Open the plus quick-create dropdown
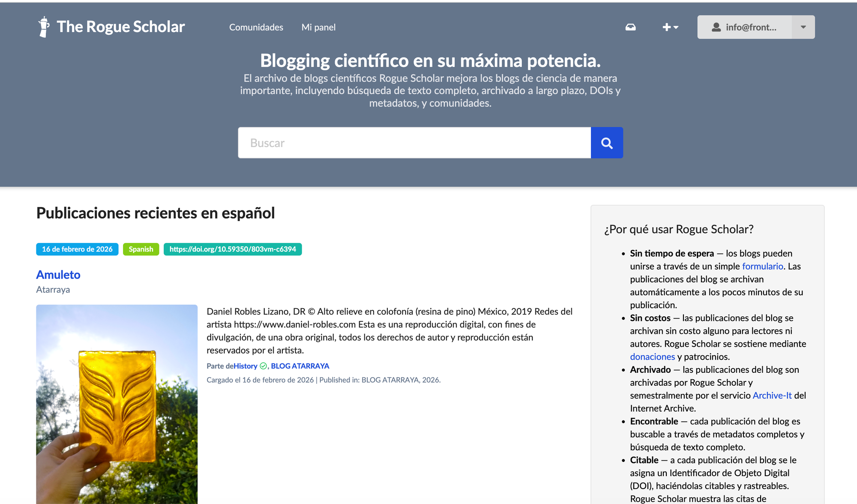 (670, 27)
